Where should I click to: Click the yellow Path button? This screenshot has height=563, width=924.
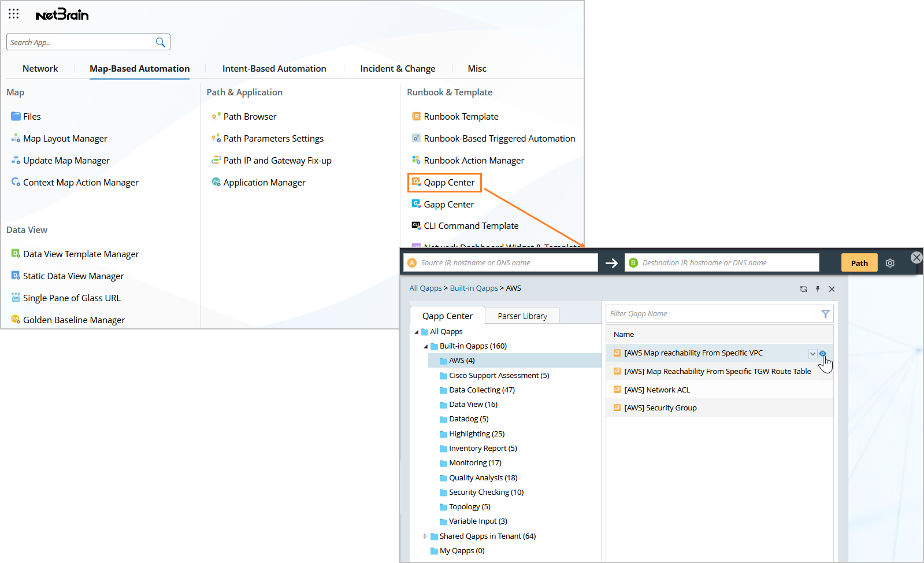click(x=859, y=263)
